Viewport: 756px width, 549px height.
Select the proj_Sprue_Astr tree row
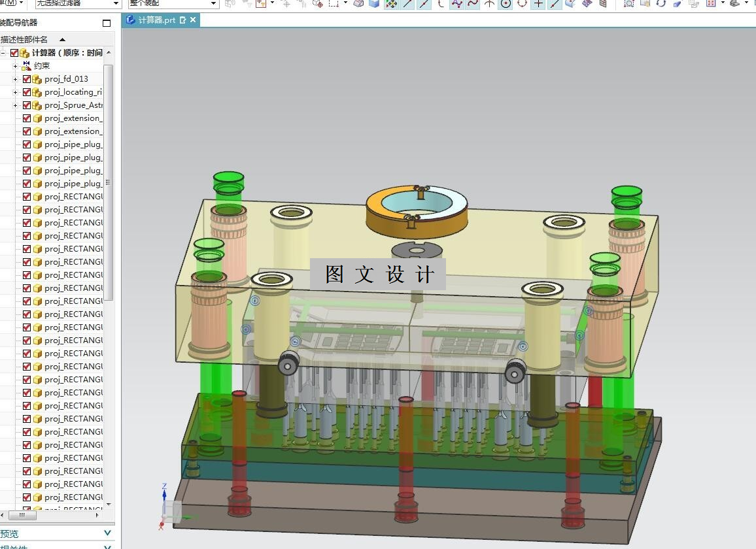[73, 105]
